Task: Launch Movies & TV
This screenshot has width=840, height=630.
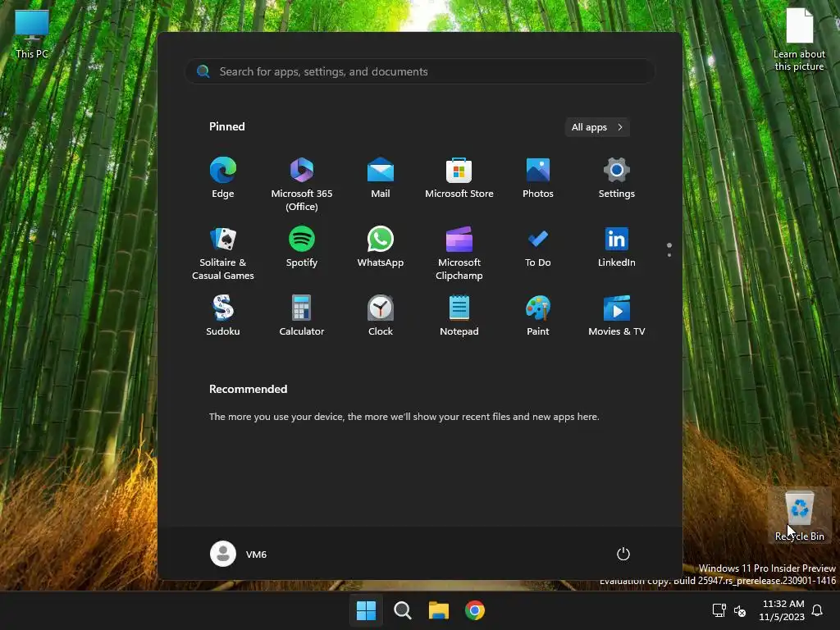Action: (x=617, y=316)
